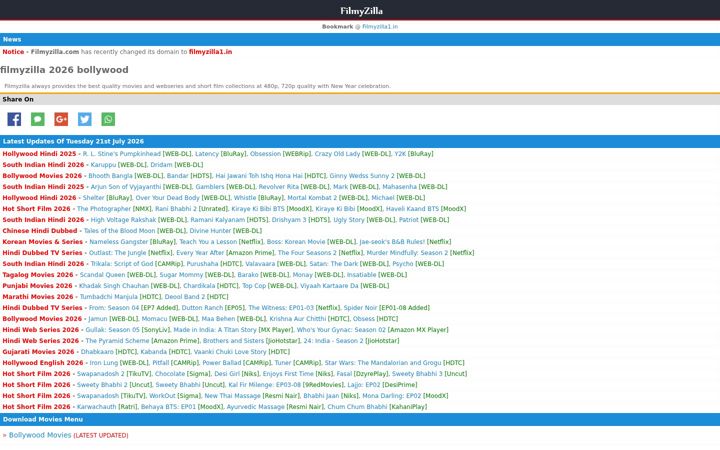Open Vaanki Chuki Love Story link
The height and width of the screenshot is (450, 720).
click(x=230, y=352)
